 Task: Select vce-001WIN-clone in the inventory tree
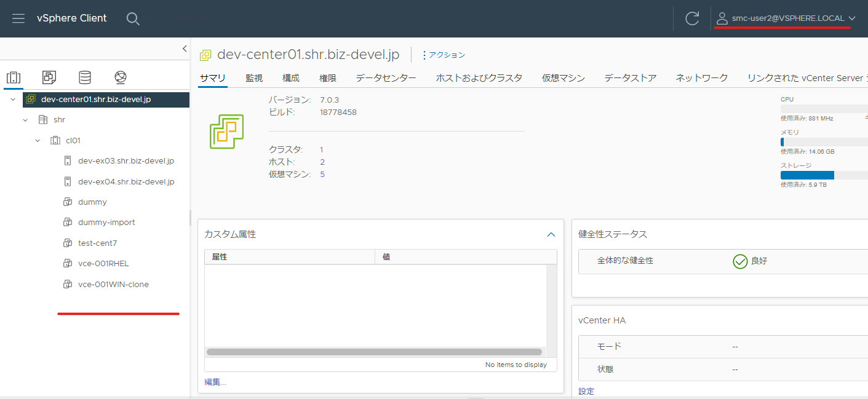[113, 285]
